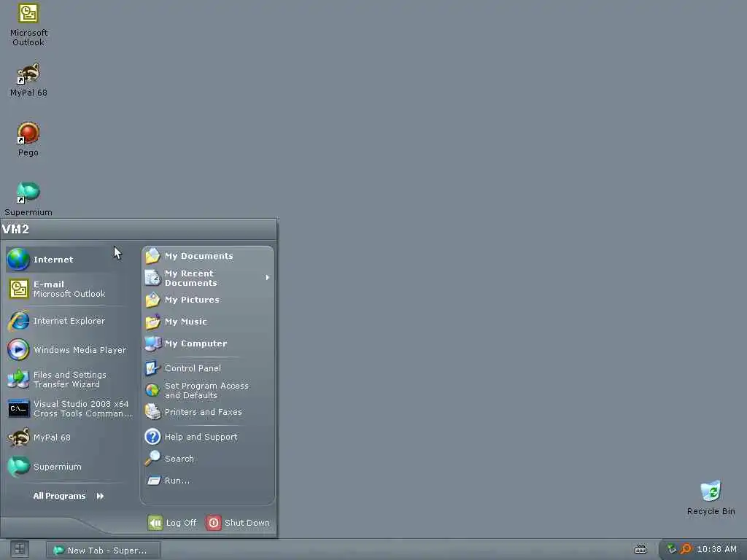Launch Internet Explorer from Start menu
The image size is (747, 560).
(x=70, y=321)
